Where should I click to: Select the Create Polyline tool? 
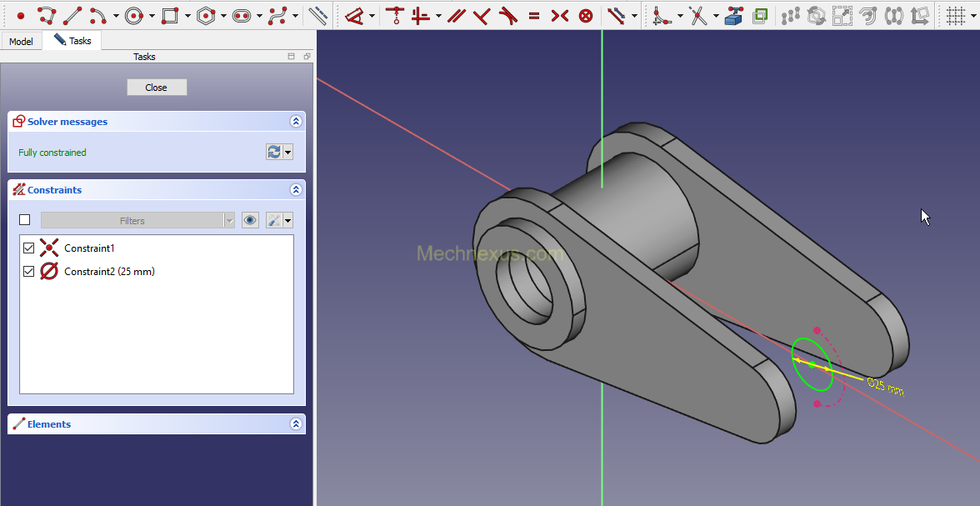(x=47, y=15)
